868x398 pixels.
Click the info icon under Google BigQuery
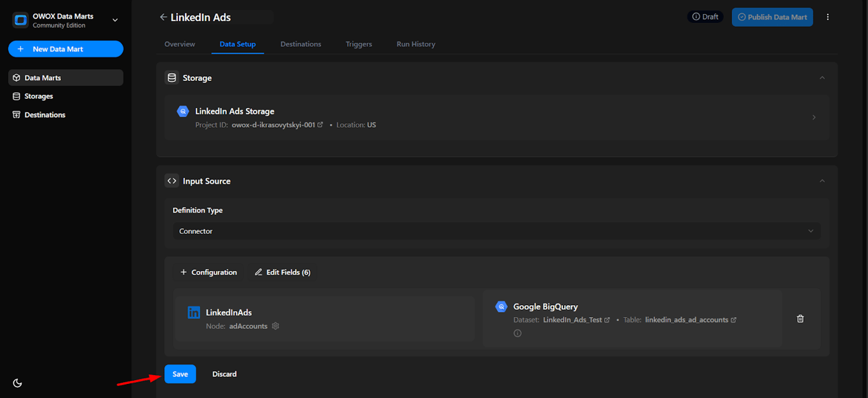(x=517, y=333)
